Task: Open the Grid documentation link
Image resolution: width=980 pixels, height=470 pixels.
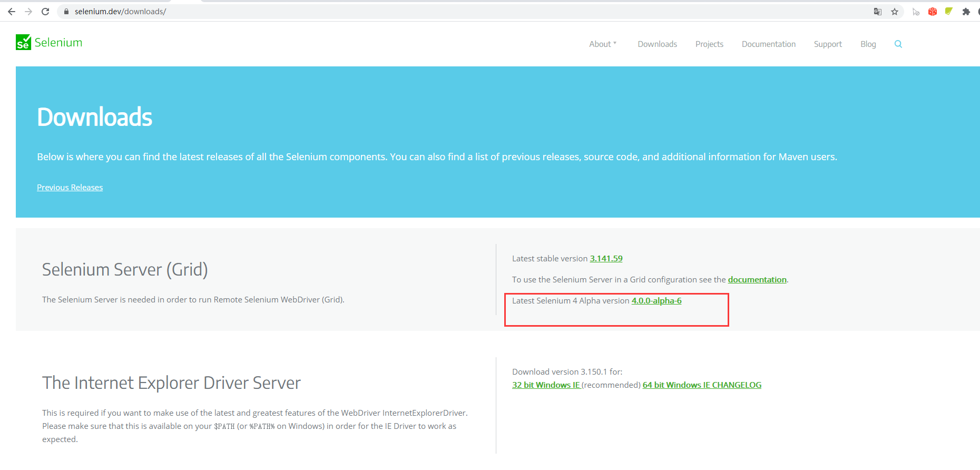Action: [x=757, y=280]
